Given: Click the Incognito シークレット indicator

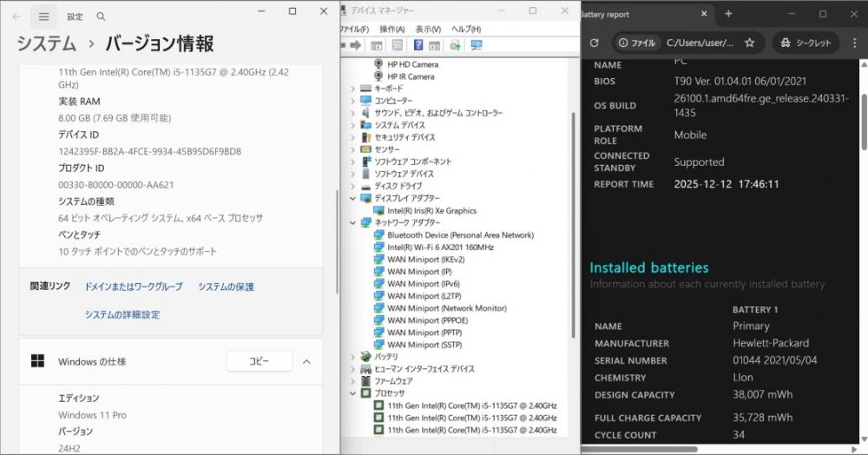Looking at the screenshot, I should [x=806, y=43].
